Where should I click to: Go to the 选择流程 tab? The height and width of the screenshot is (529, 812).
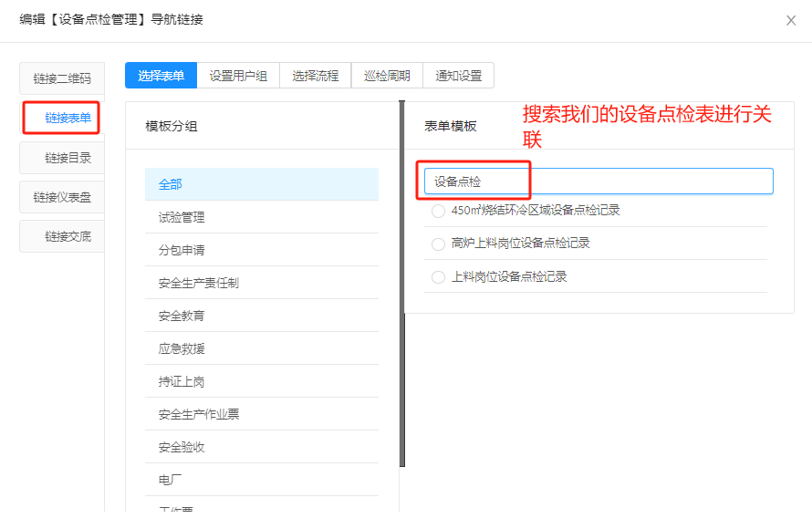point(315,76)
